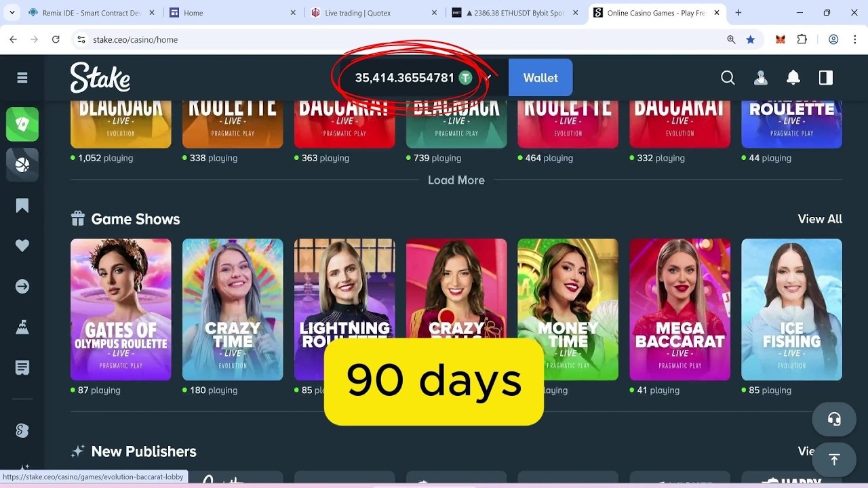Open the podium icon in sidebar
Screen dimensions: 868x488
click(x=22, y=327)
